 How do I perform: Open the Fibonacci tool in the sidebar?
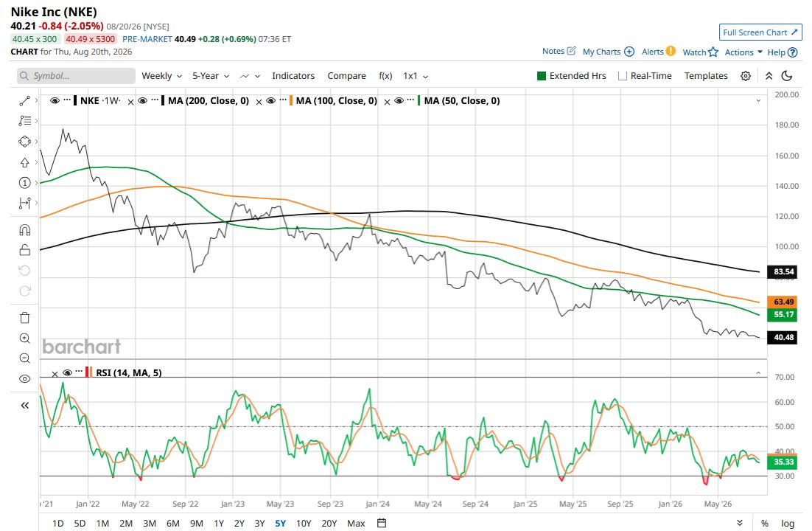24,121
